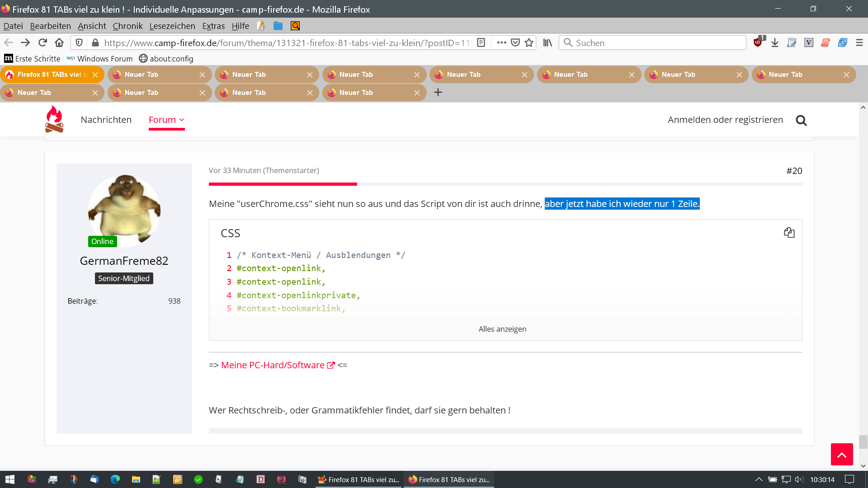
Task: Click Anmelden oder registrieren
Action: tap(725, 120)
